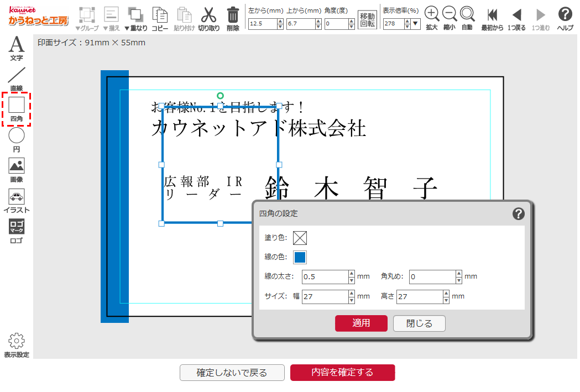Viewport: 580px width, 392px height.
Task: Click the 貼り付け paste icon
Action: (184, 19)
